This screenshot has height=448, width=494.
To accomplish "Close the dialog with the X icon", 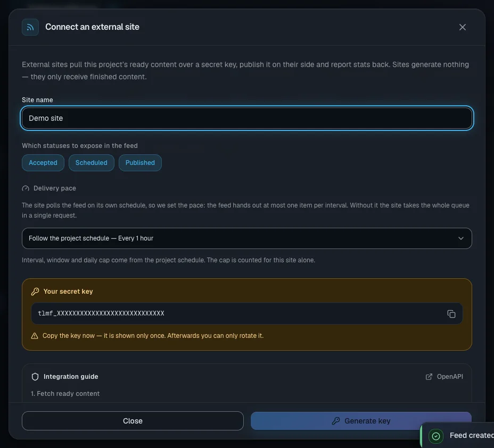I will [462, 27].
